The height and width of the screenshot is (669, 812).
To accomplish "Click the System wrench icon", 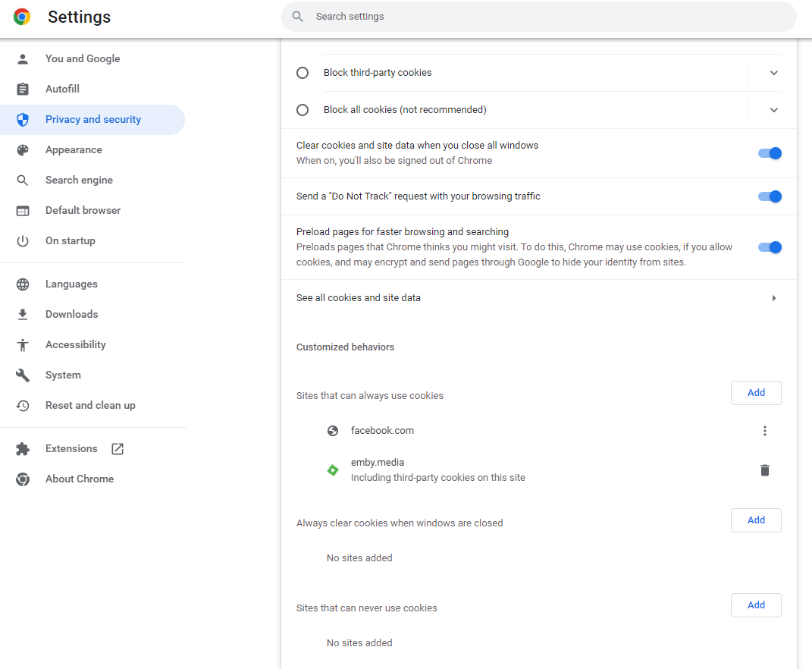I will point(23,375).
